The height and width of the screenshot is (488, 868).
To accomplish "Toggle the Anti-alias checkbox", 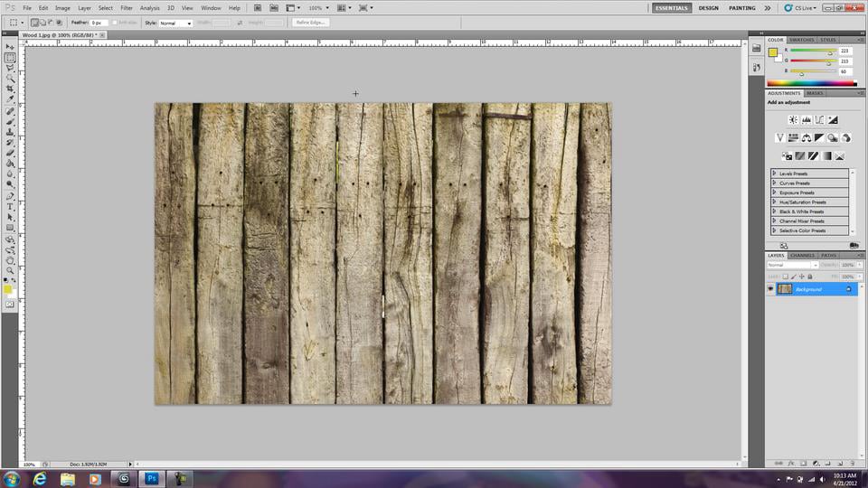I will tap(116, 23).
